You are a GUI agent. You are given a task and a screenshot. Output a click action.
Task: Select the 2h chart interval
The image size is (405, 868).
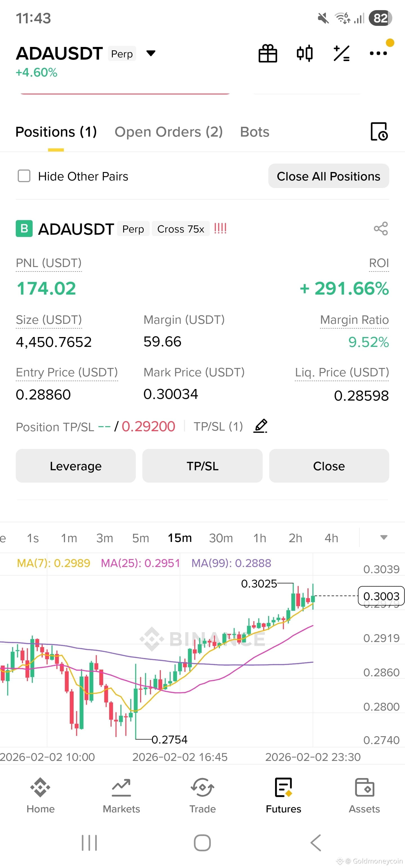(295, 538)
